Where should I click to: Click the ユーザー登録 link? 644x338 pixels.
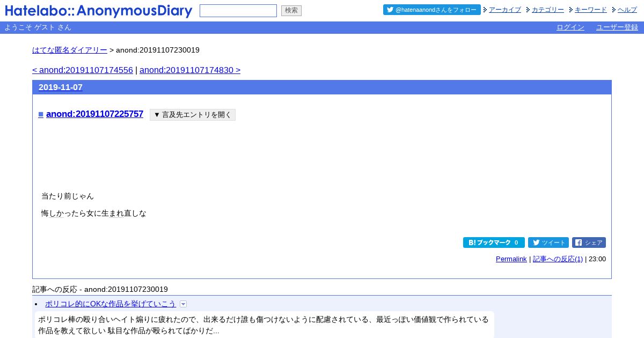[617, 27]
